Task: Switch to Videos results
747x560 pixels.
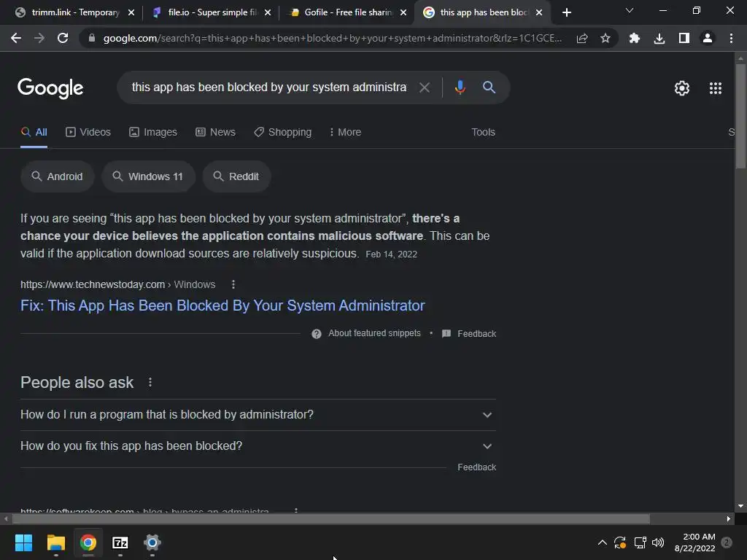Action: click(x=88, y=133)
